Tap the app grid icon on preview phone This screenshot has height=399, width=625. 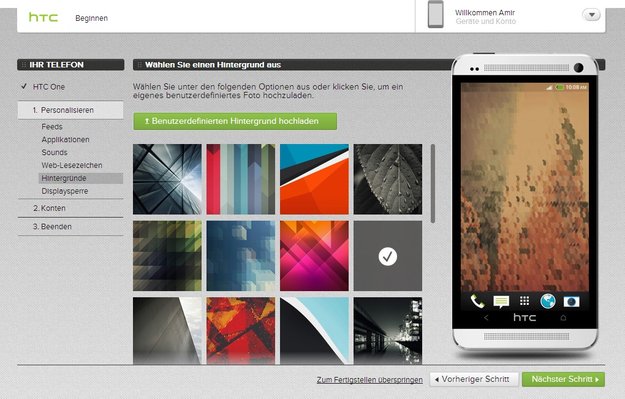coord(525,301)
